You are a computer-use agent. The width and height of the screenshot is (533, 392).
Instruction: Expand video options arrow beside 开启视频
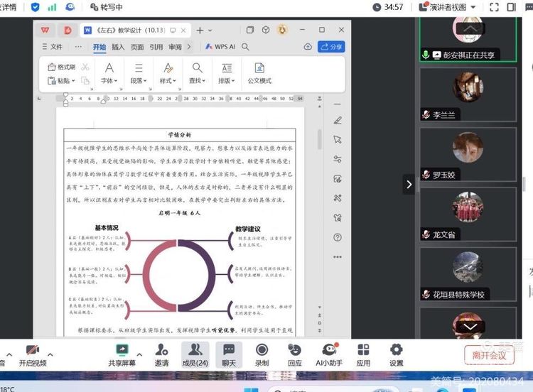(50, 354)
